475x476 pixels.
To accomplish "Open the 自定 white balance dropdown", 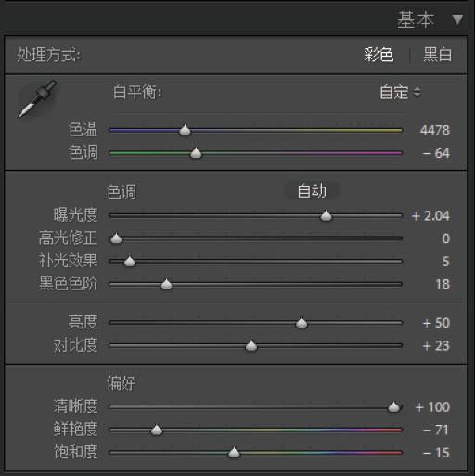I will coord(400,92).
